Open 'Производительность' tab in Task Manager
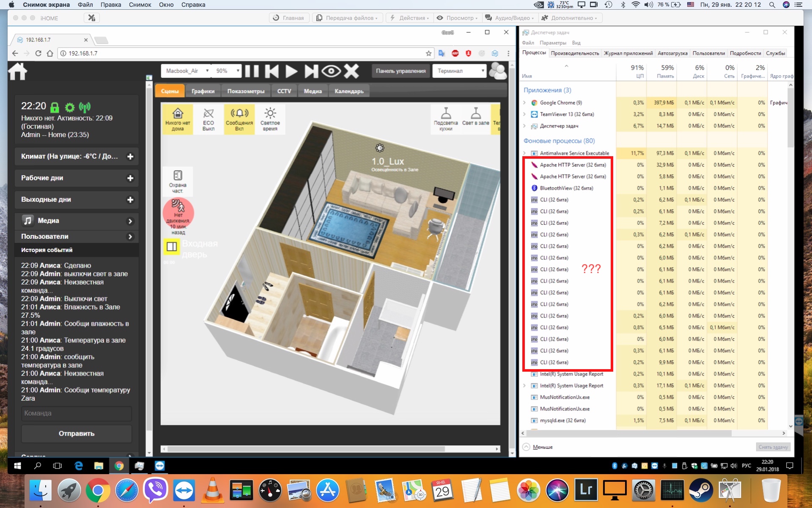 pos(575,53)
